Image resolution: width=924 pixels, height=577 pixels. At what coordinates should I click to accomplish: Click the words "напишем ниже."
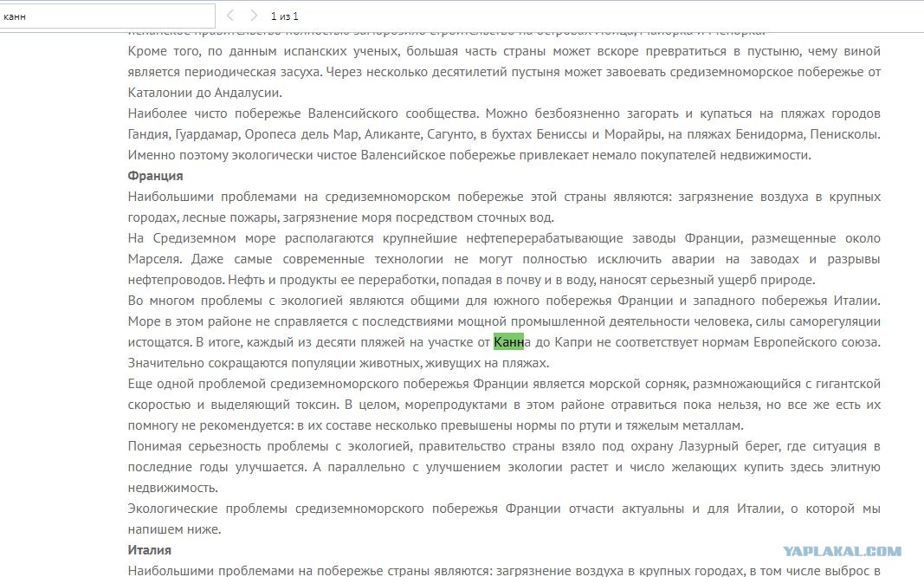coord(174,529)
